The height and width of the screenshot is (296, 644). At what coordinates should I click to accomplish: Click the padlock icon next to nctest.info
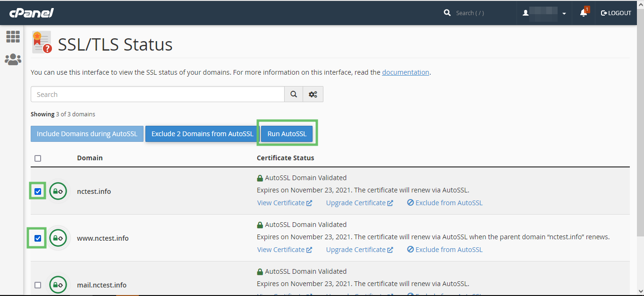click(58, 191)
